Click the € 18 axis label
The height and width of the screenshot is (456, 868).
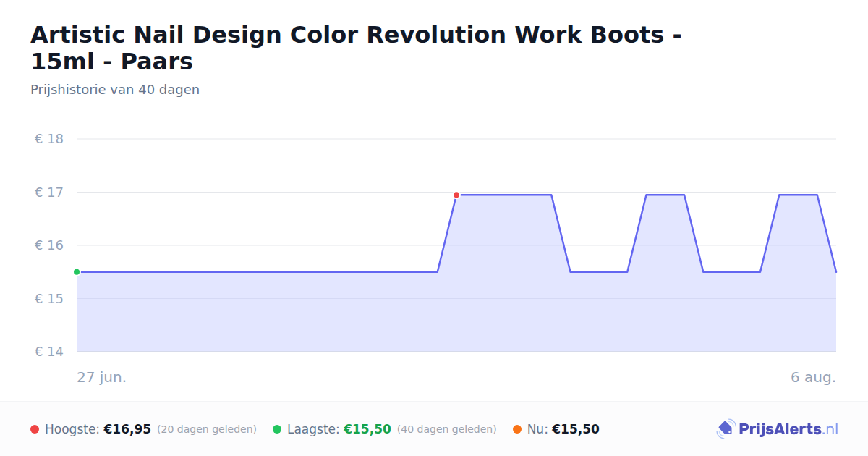49,139
